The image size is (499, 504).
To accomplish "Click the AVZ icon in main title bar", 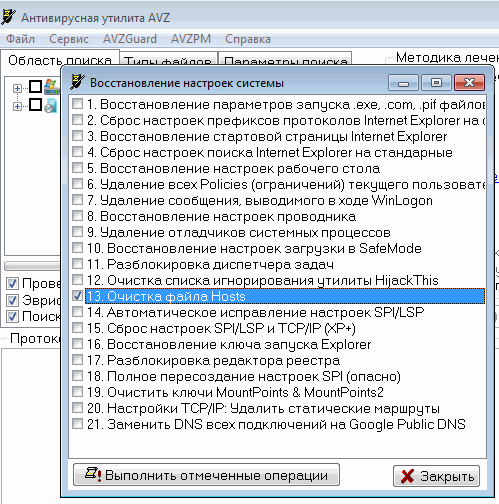I will 8,17.
